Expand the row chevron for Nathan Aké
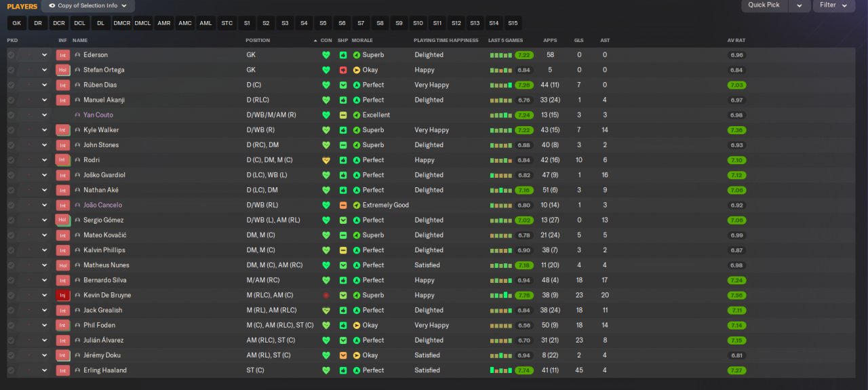This screenshot has height=390, width=868. tap(45, 190)
